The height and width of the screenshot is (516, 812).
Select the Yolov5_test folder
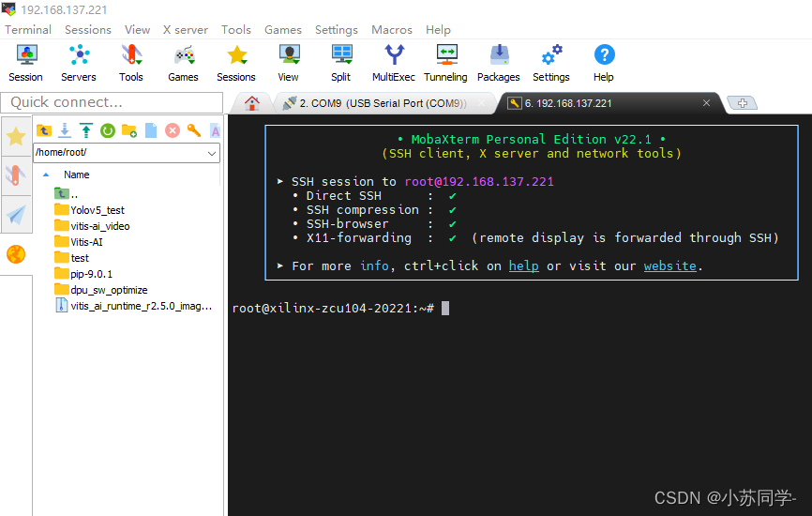coord(90,210)
